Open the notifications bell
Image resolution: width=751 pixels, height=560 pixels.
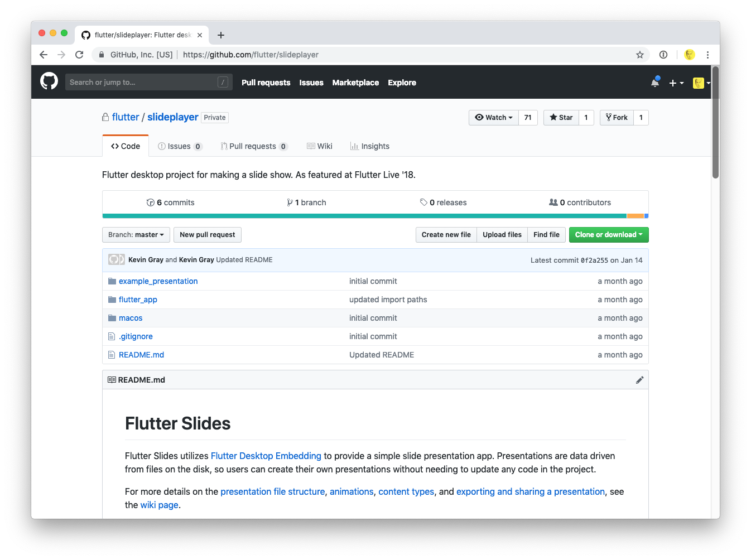pos(654,83)
